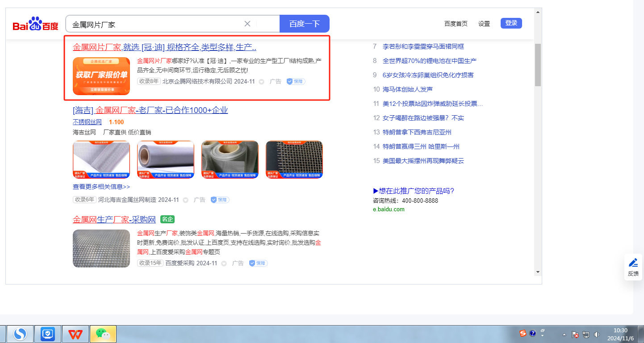Click the 收录8年 tag

point(149,81)
